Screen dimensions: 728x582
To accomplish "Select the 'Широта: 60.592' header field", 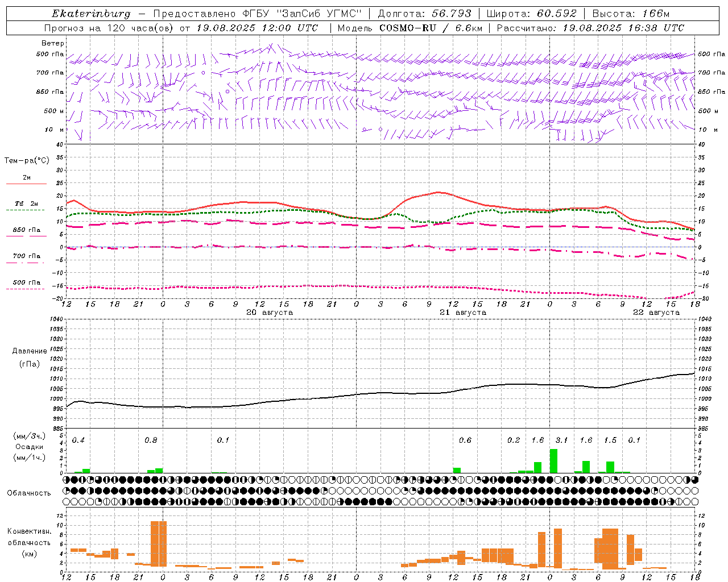I will coord(532,14).
